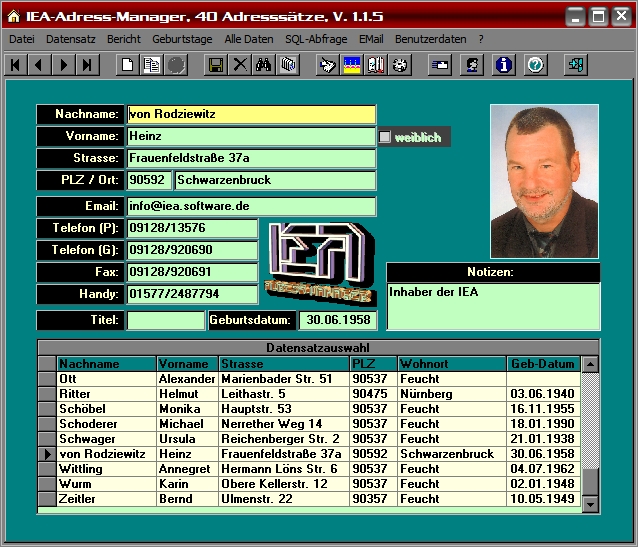Go to the next record arrow
Viewport: 638px width, 547px height.
pos(63,65)
